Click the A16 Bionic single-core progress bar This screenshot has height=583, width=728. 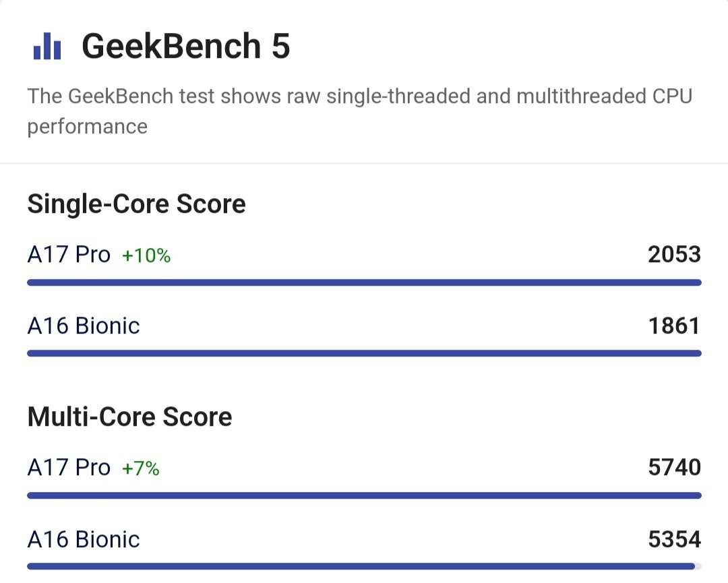365,354
